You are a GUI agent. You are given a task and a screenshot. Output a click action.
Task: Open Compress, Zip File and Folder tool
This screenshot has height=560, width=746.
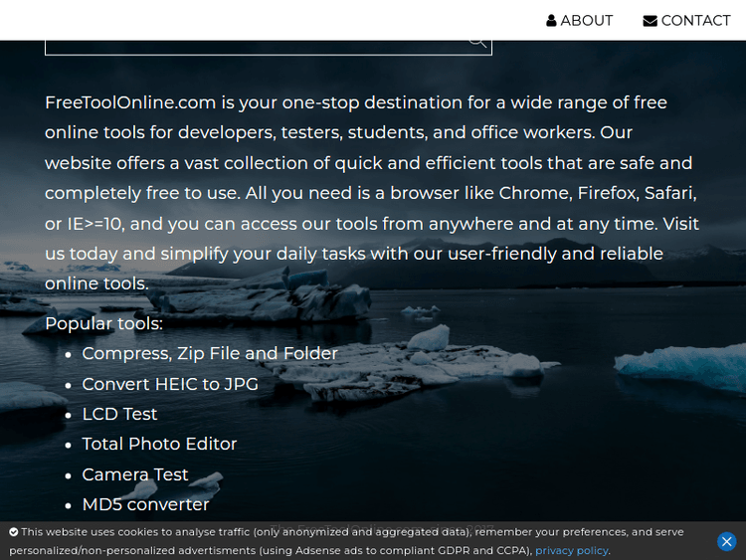pyautogui.click(x=210, y=353)
